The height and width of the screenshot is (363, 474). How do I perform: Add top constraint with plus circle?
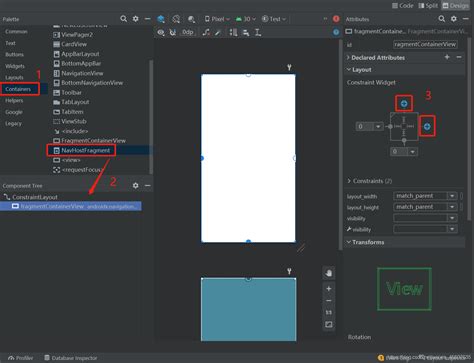point(404,104)
